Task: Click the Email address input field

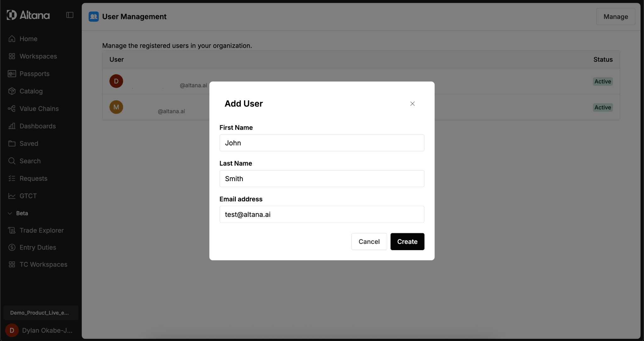Action: (322, 214)
